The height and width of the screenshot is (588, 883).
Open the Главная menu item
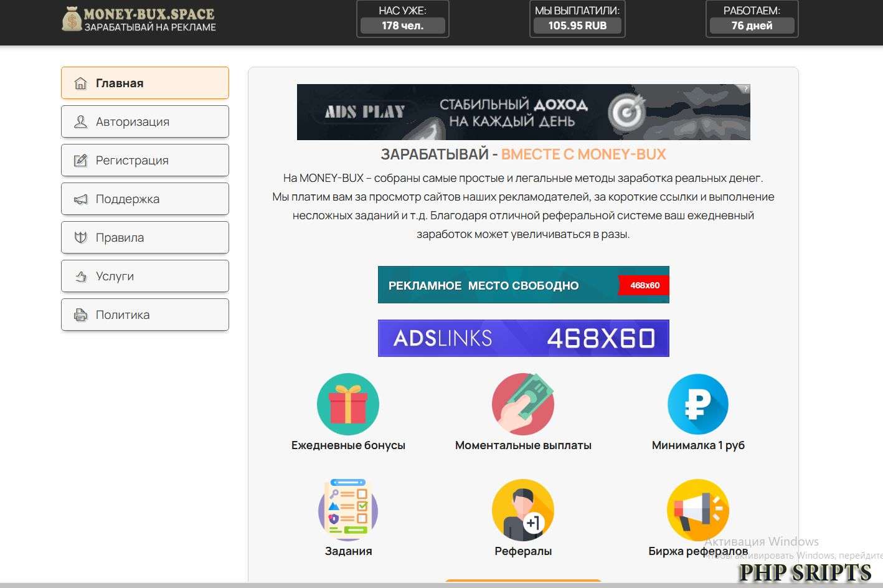pos(145,83)
